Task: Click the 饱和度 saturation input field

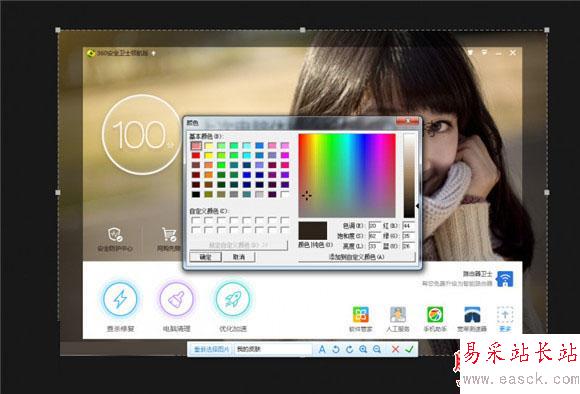Action: coord(375,235)
